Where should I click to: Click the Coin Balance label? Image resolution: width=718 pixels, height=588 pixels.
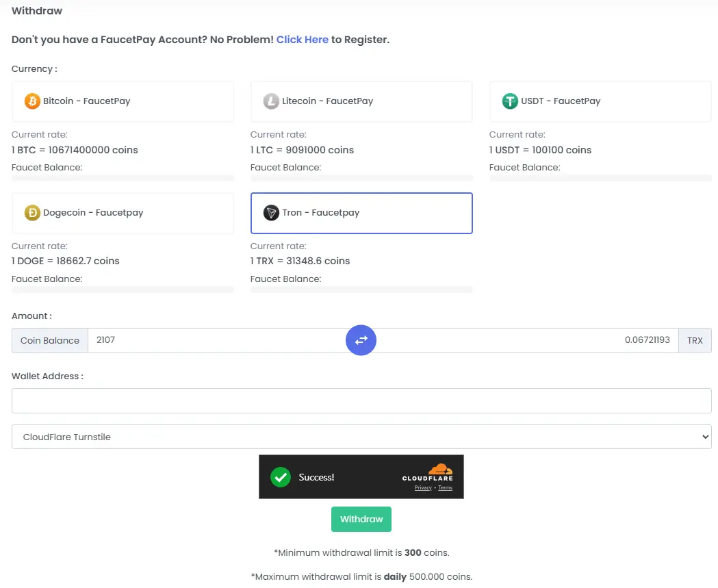[49, 340]
